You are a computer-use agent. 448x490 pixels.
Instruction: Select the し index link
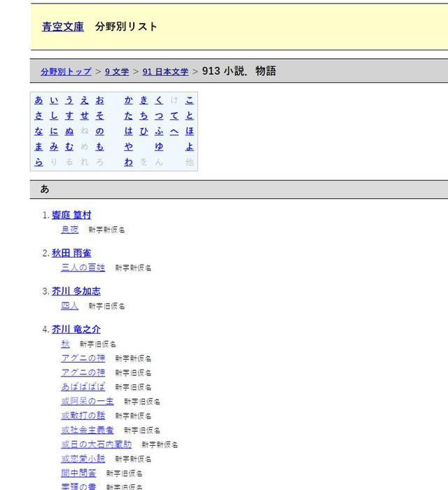point(54,115)
